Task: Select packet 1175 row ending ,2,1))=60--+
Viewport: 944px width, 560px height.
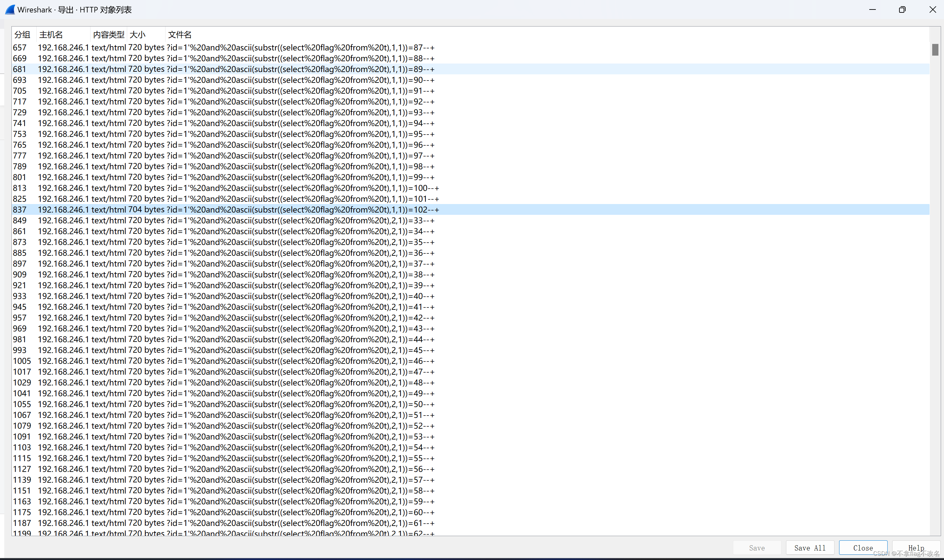Action: (470, 513)
